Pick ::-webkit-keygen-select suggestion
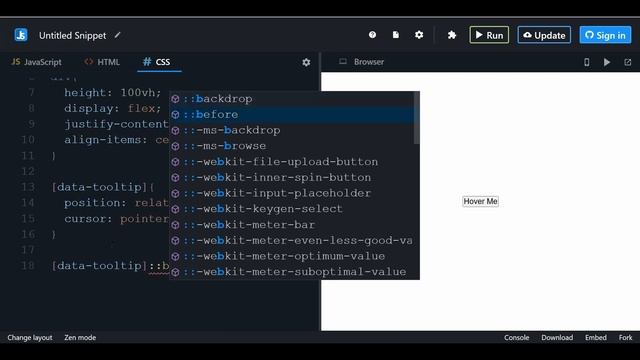The height and width of the screenshot is (360, 640). tap(292, 209)
